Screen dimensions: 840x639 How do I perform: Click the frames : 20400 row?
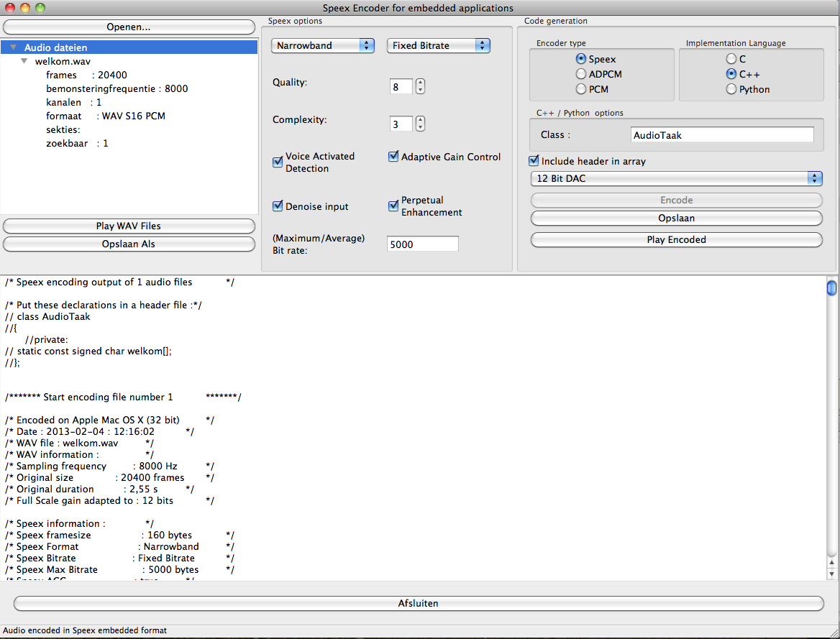pos(86,75)
